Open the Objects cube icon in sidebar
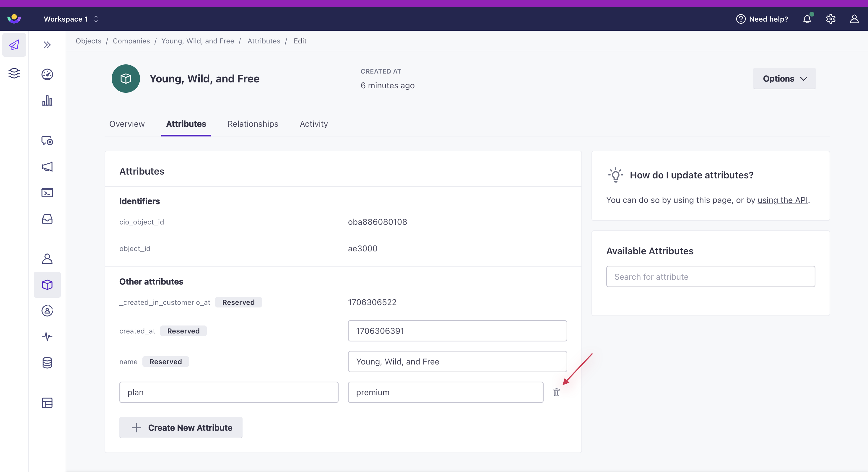The width and height of the screenshot is (868, 472). click(47, 285)
